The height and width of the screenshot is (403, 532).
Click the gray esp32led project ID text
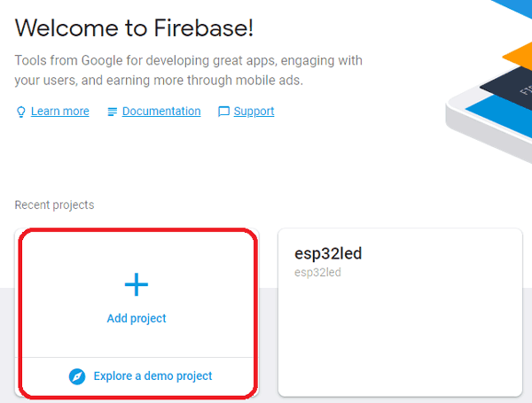(x=317, y=272)
